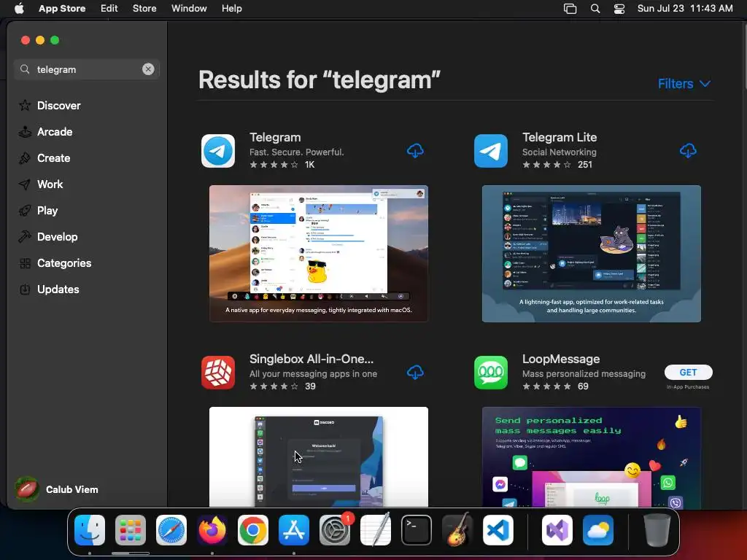Expand the Filters dropdown
Viewport: 747px width, 560px height.
click(x=684, y=84)
